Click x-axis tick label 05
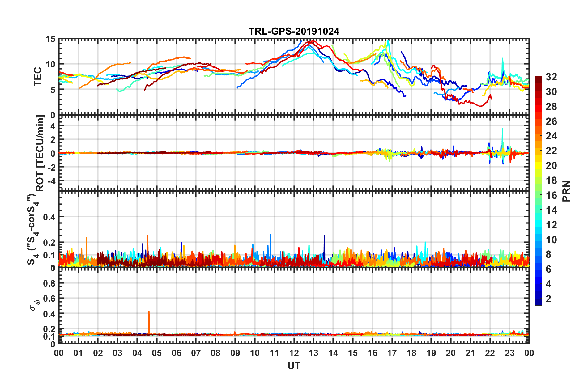The height and width of the screenshot is (382, 588). pos(157,353)
